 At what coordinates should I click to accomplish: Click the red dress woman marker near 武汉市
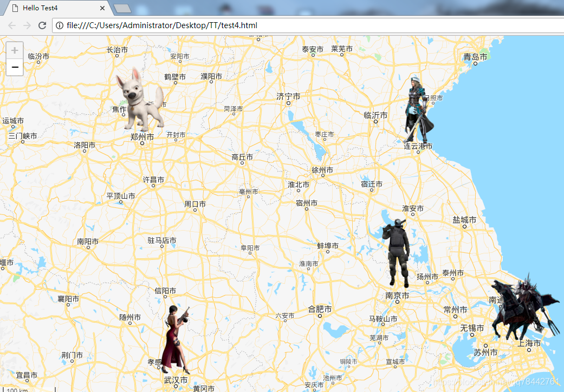[175, 339]
